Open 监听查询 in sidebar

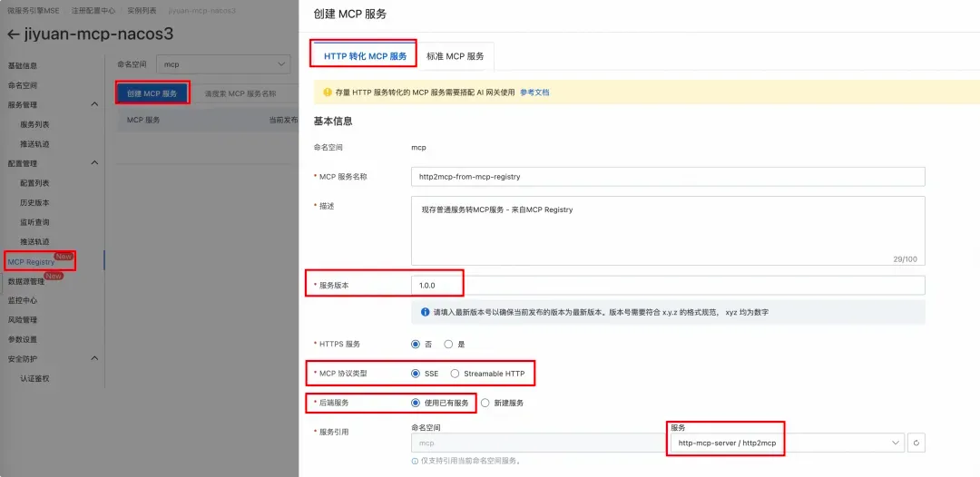[x=35, y=221]
